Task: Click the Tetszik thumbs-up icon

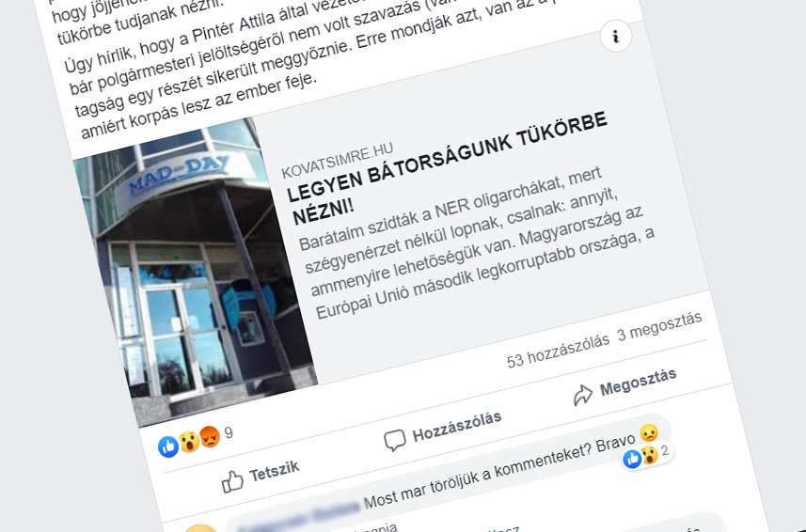Action: 232,481
